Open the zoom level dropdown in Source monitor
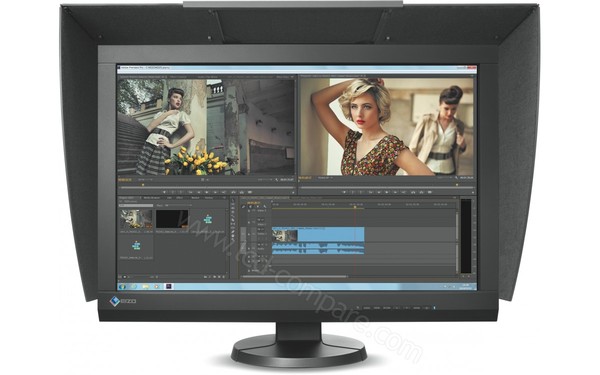Viewport: 600px width, 375px height. pos(145,179)
